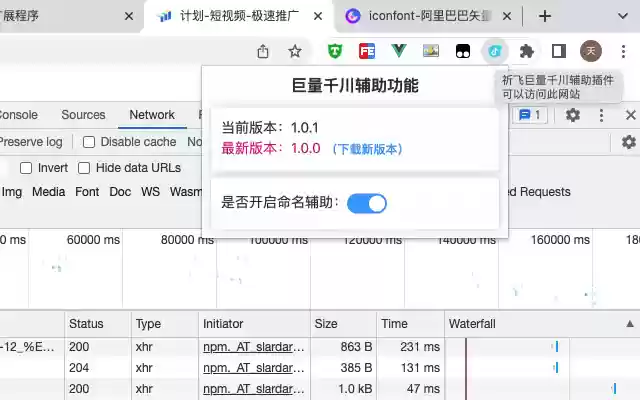The width and height of the screenshot is (640, 400).
Task: Click the 60000 ms timeline marker
Action: coord(93,240)
